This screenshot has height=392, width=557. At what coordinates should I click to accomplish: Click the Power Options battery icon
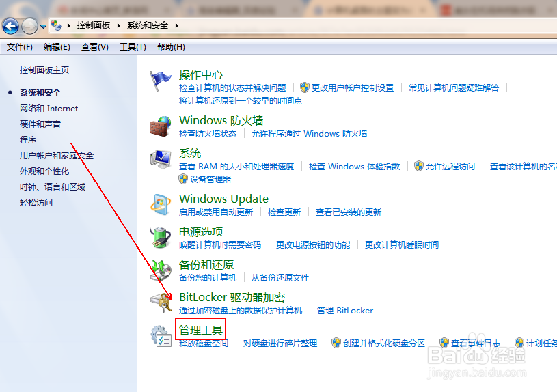(x=161, y=237)
